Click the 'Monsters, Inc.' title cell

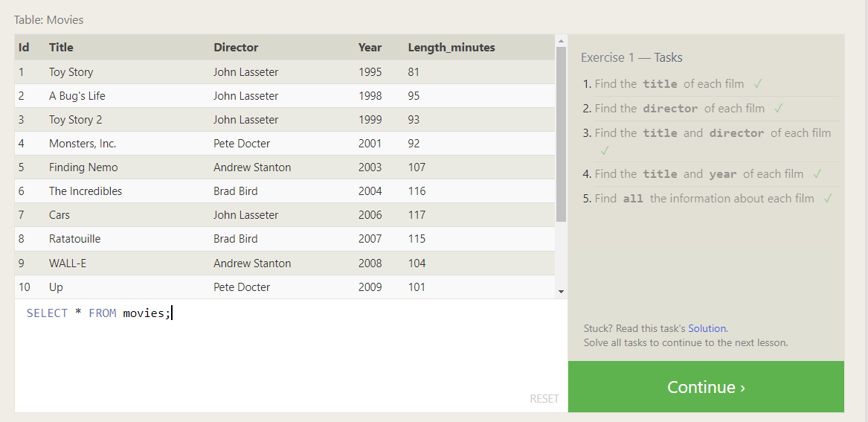pos(83,144)
